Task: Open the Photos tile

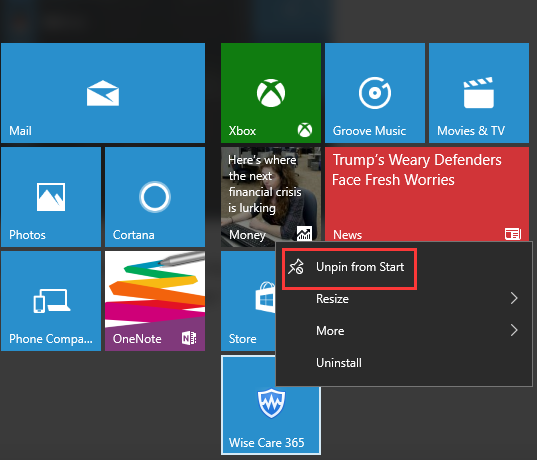Action: [x=51, y=197]
